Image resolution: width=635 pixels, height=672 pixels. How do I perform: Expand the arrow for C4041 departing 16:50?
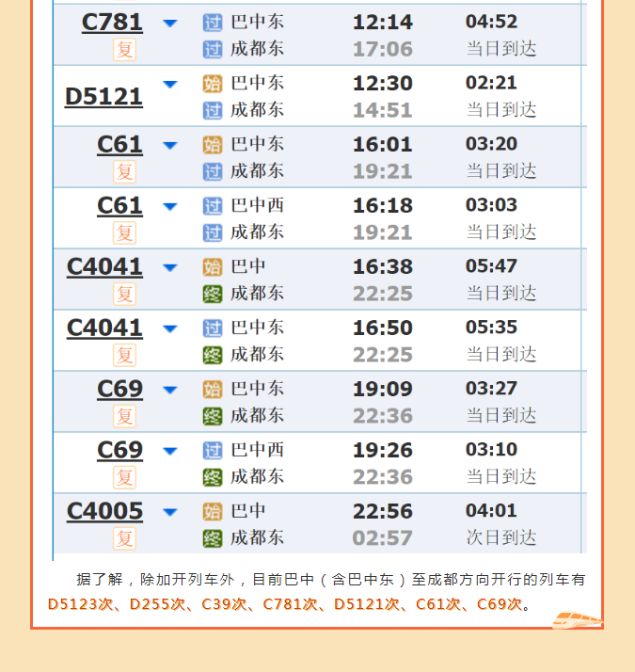(170, 328)
